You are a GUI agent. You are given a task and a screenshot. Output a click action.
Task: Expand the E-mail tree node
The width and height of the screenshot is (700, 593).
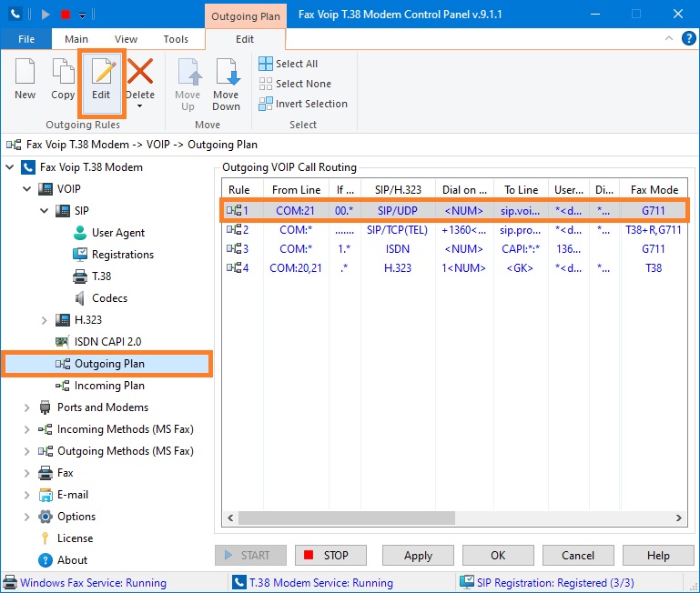(x=26, y=495)
